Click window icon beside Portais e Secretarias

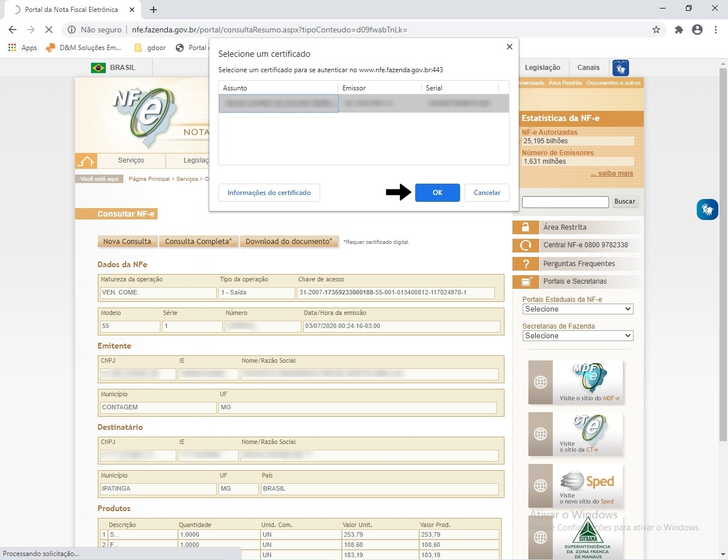tap(526, 281)
